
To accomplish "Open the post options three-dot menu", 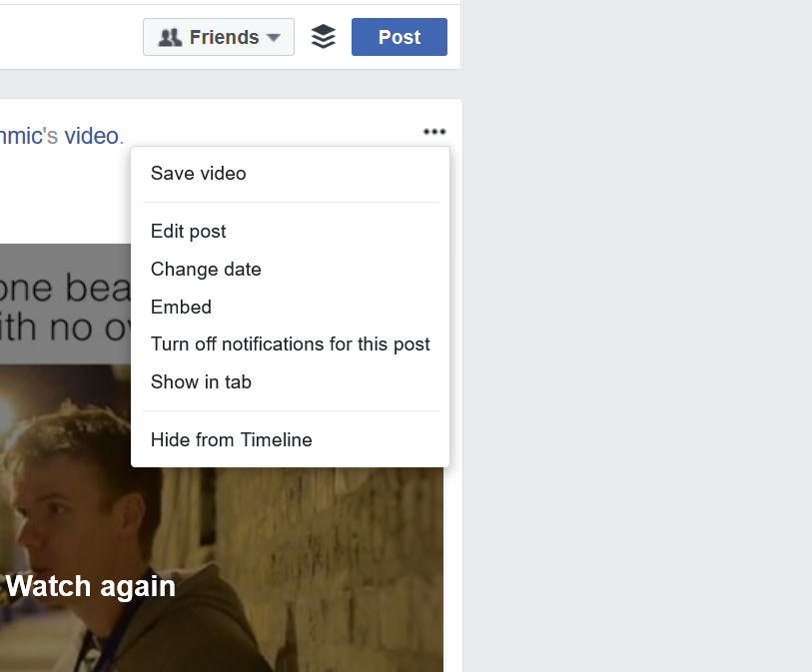I will point(433,132).
